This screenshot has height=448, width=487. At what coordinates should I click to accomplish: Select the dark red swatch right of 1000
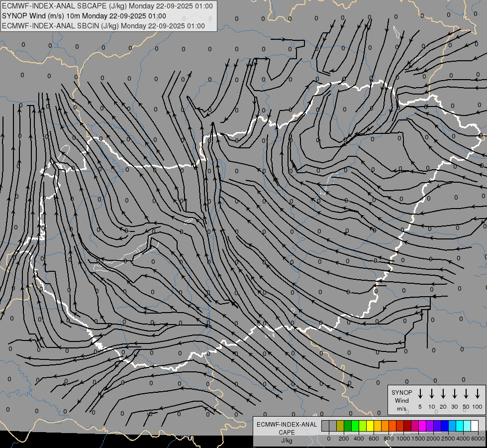(408, 426)
